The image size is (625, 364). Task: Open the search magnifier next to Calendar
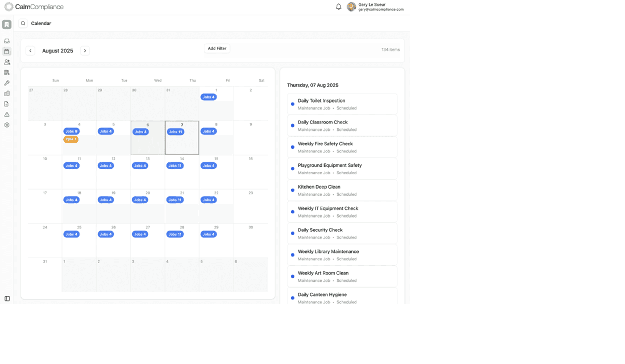(x=23, y=23)
